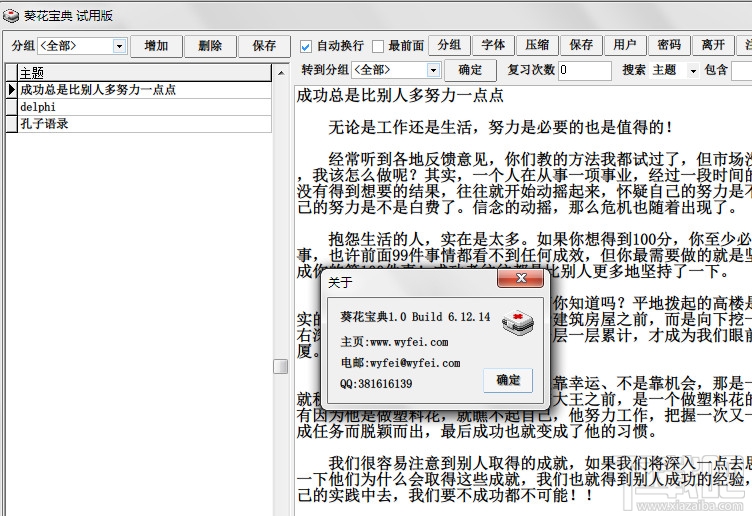Select the delphi row in topic list
The image size is (752, 516).
tap(144, 107)
